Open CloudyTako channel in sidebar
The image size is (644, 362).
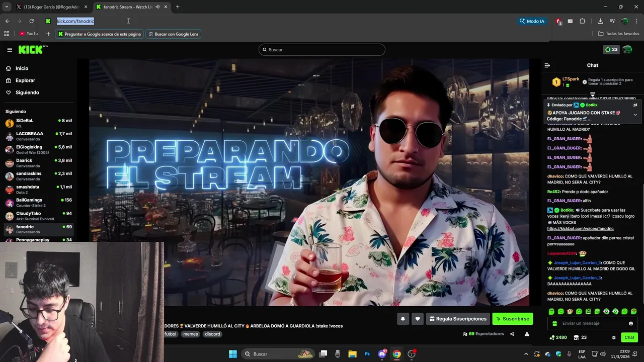pyautogui.click(x=39, y=216)
